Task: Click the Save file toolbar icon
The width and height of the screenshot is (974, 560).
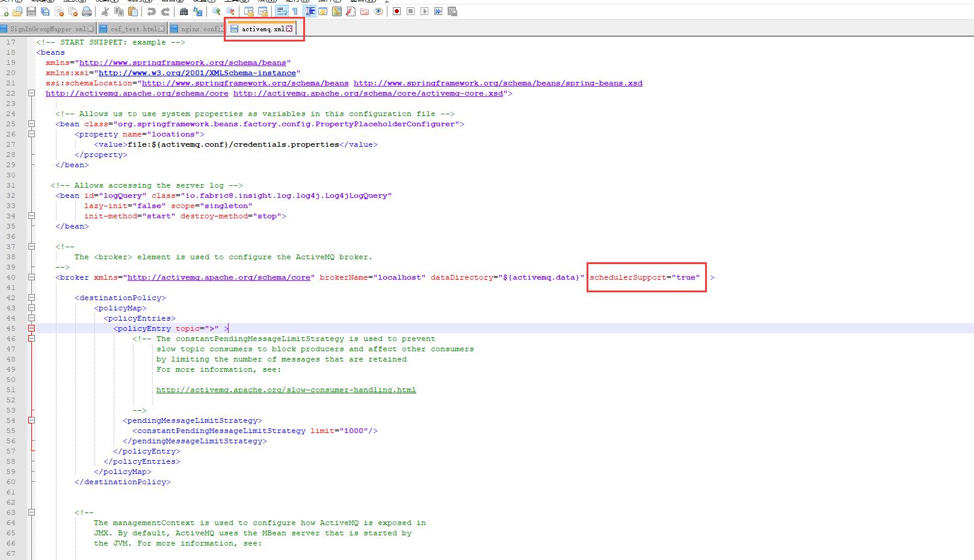Action: click(31, 11)
